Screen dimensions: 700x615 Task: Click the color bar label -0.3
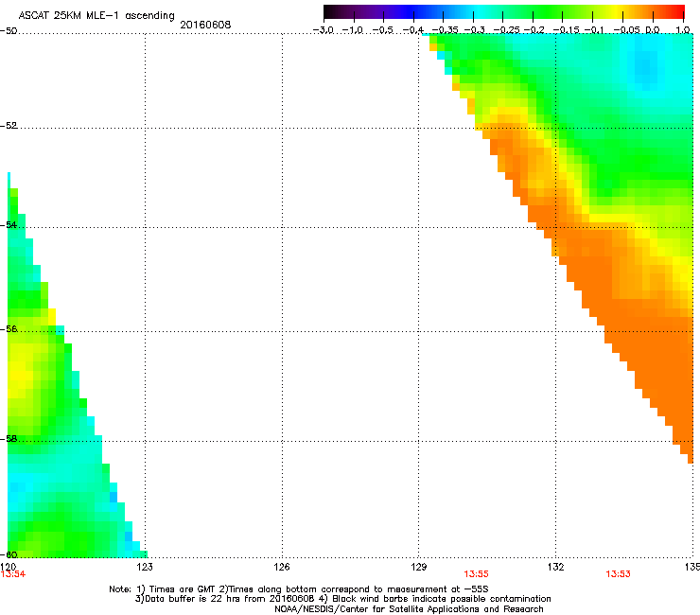click(x=475, y=30)
